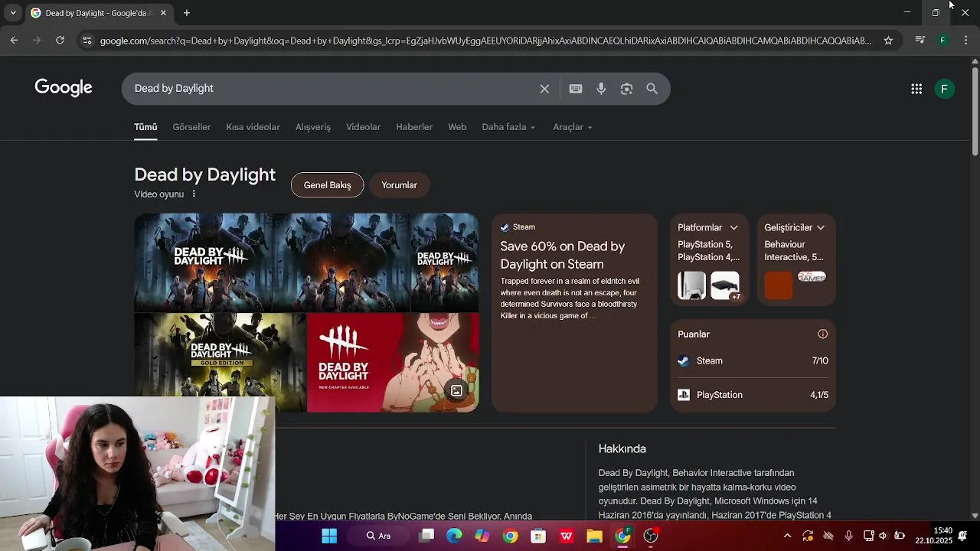Click the Dead by Daylight search field
This screenshot has width=980, height=551.
pos(333,89)
